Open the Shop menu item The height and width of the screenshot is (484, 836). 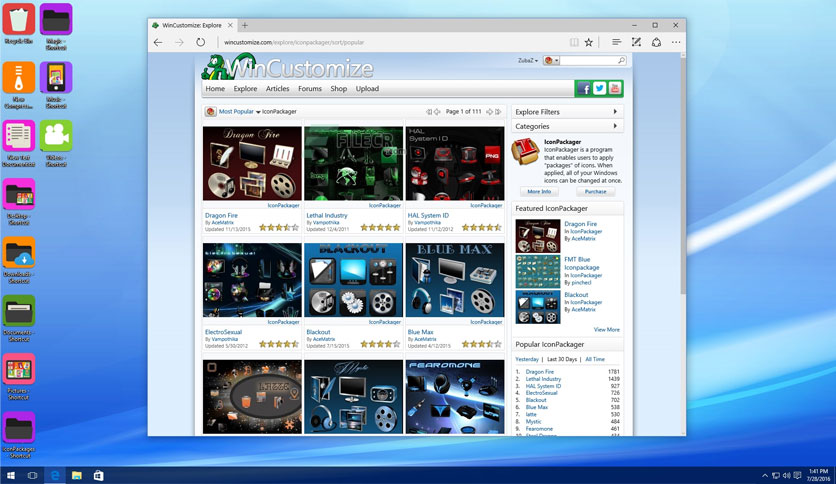pyautogui.click(x=339, y=88)
